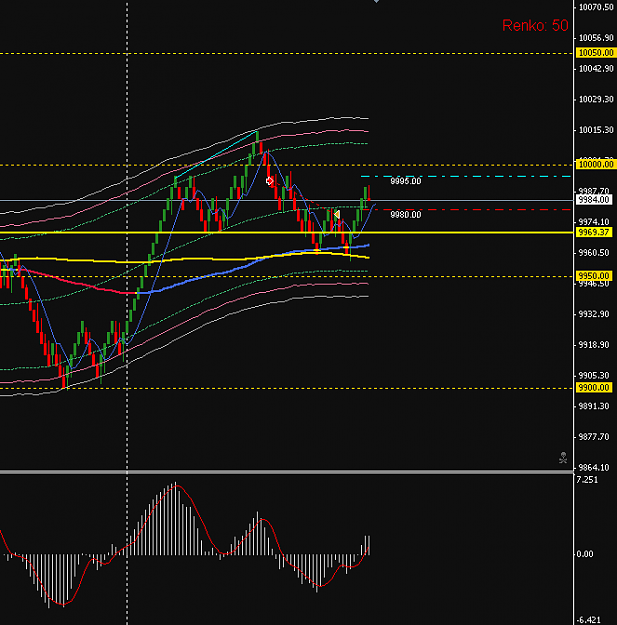Click the 9932.90 axis value
Viewport: 617px width, 625px height.
click(x=594, y=314)
